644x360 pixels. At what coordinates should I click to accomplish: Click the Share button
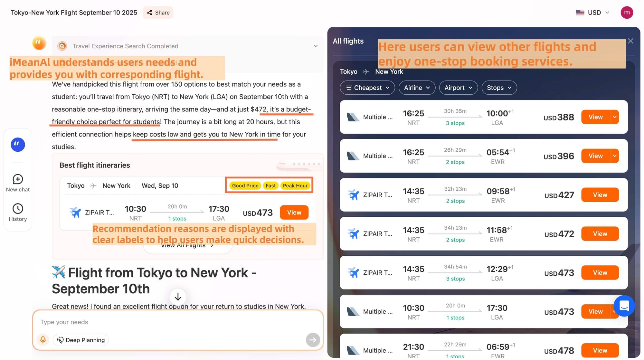[157, 12]
